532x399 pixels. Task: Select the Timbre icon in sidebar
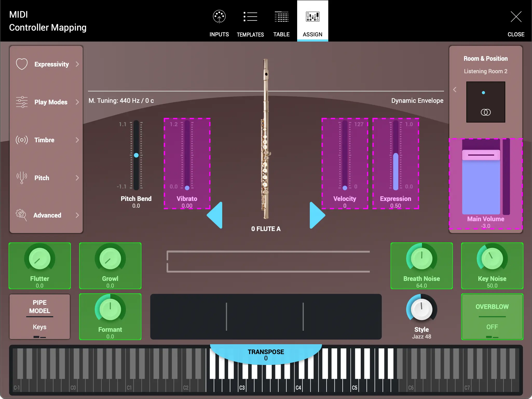pyautogui.click(x=22, y=140)
